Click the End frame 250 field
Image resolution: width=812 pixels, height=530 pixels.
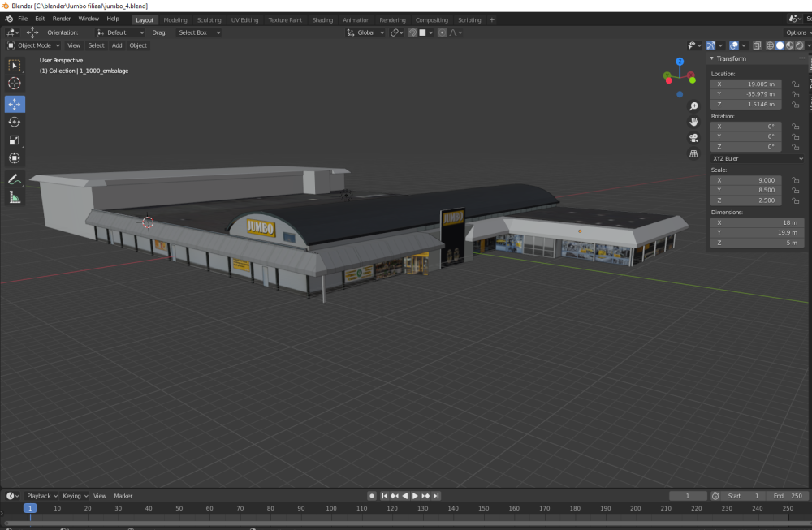(787, 496)
